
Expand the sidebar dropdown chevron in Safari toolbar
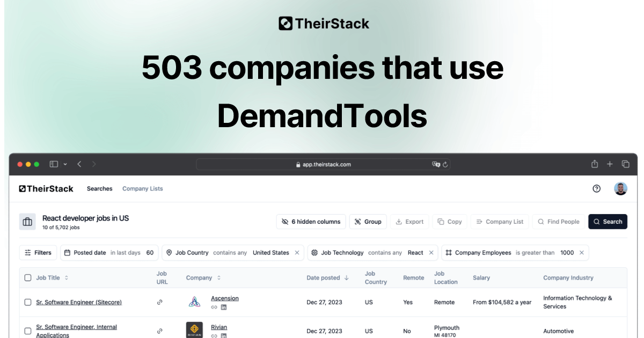65,164
